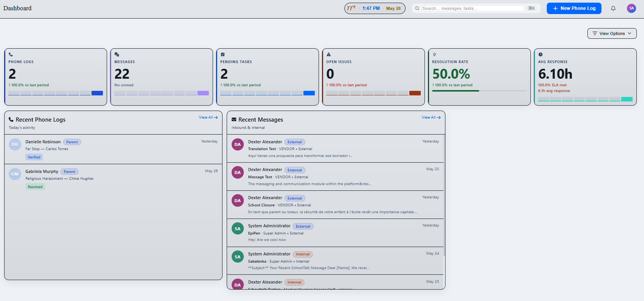Click the checkbox icon on Pending Tasks card
644x301 pixels.
(x=223, y=54)
